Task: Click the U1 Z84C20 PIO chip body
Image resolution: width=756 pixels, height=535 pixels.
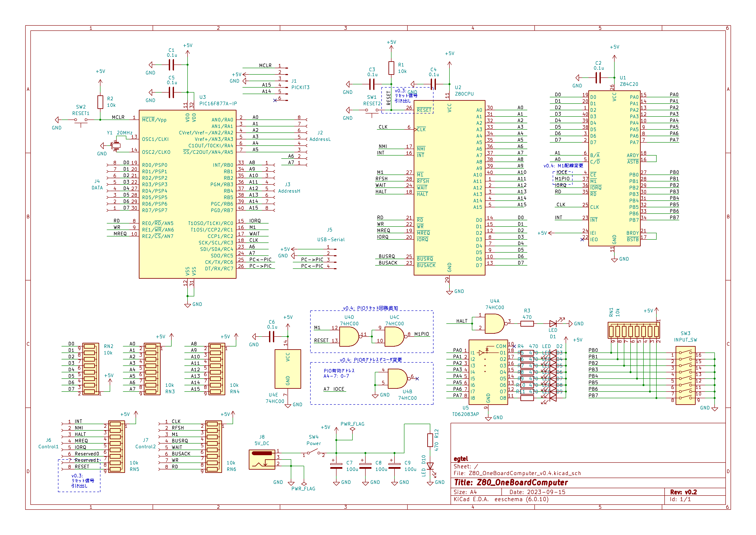Action: (614, 168)
